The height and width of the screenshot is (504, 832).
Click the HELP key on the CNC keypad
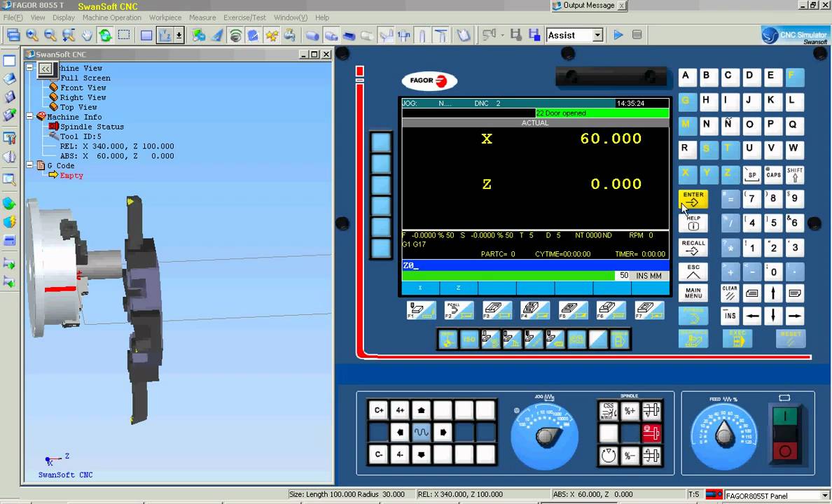[693, 223]
